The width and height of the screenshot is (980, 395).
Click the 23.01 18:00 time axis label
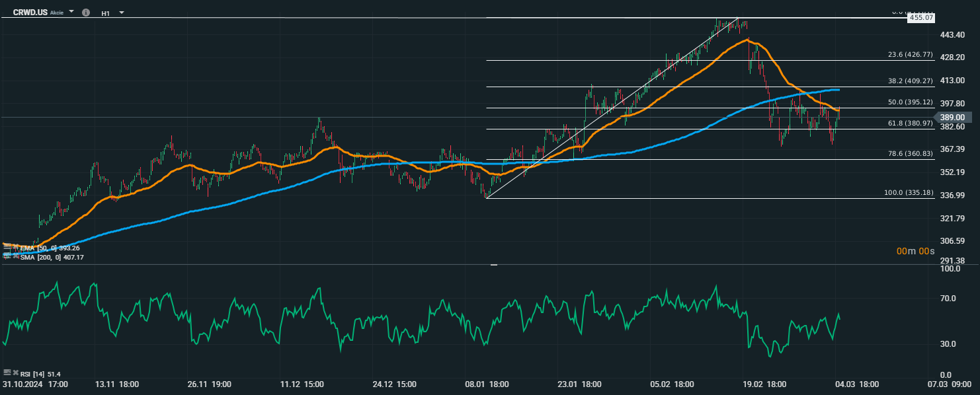click(579, 384)
